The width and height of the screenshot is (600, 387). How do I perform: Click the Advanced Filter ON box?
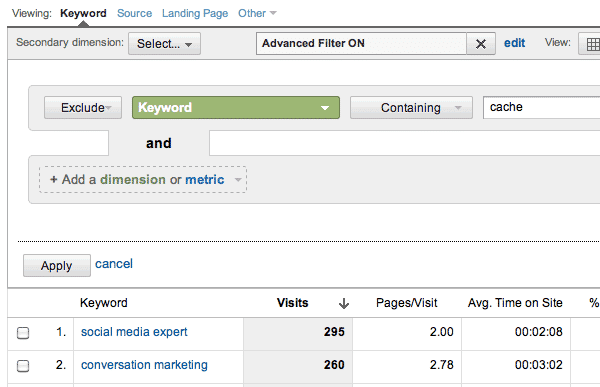[x=361, y=44]
